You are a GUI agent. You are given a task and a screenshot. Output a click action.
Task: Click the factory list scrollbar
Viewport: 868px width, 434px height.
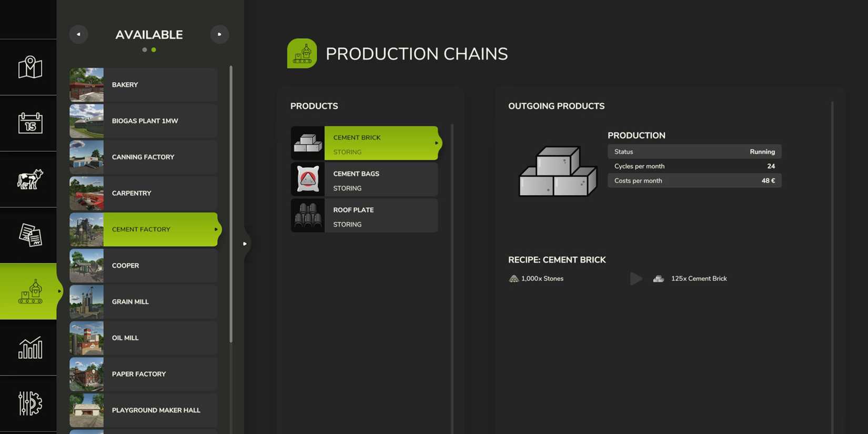(x=231, y=204)
